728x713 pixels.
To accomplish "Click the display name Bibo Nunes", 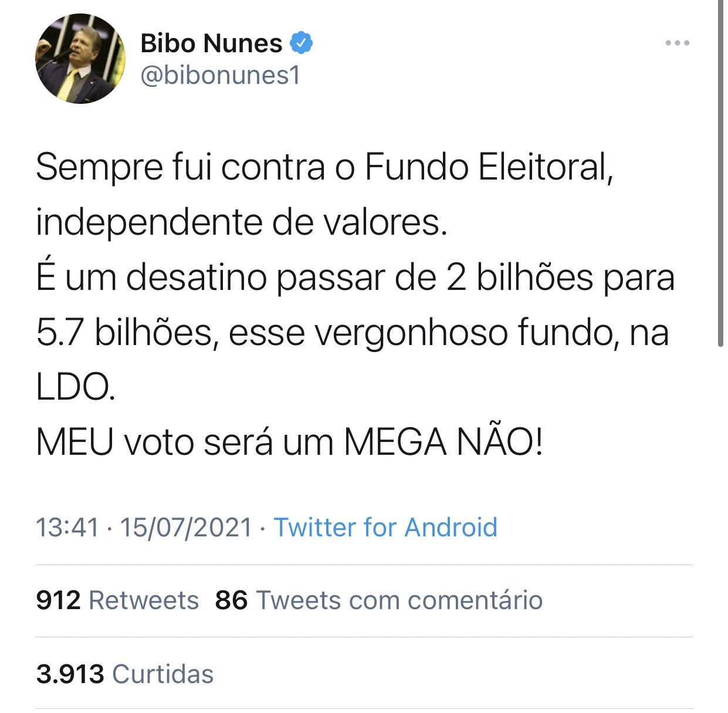I will (x=211, y=43).
